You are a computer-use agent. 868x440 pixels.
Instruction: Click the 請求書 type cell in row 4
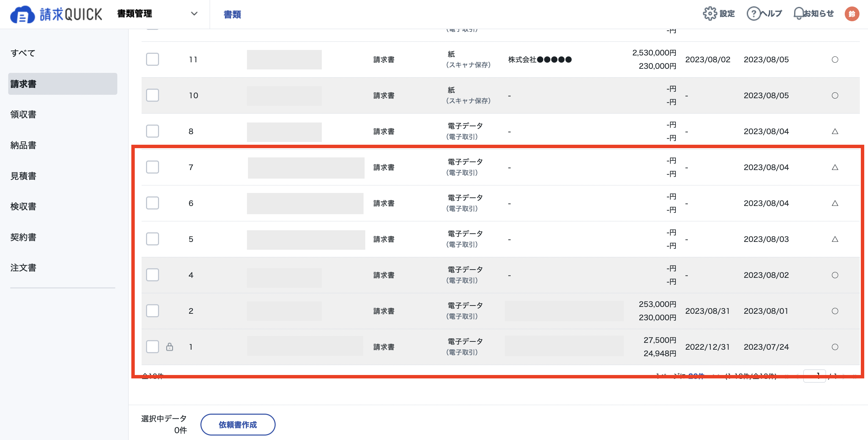click(x=384, y=275)
